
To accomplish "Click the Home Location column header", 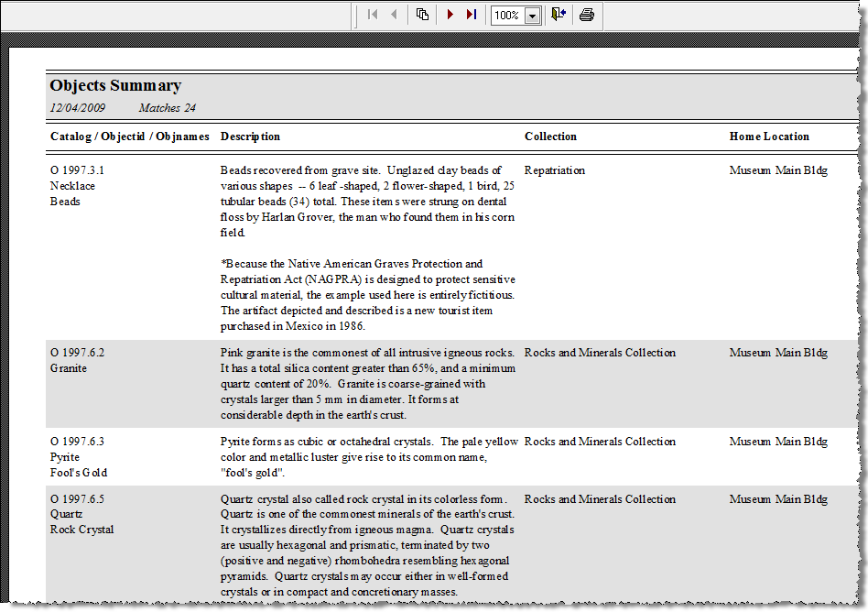I will 769,137.
